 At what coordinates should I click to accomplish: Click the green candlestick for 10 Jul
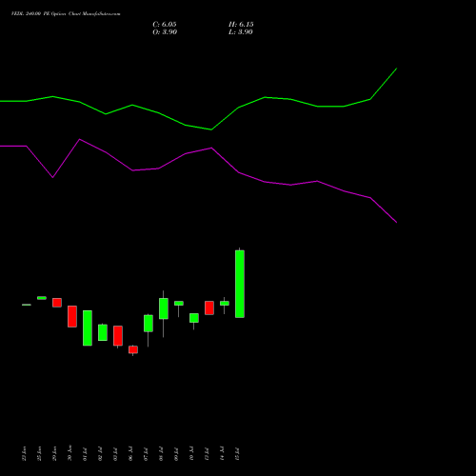coord(194,318)
